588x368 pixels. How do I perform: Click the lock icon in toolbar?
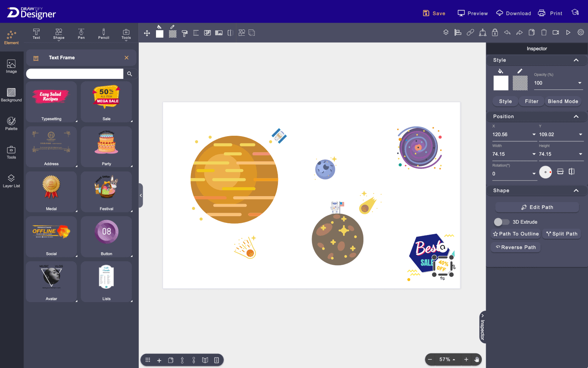click(495, 33)
